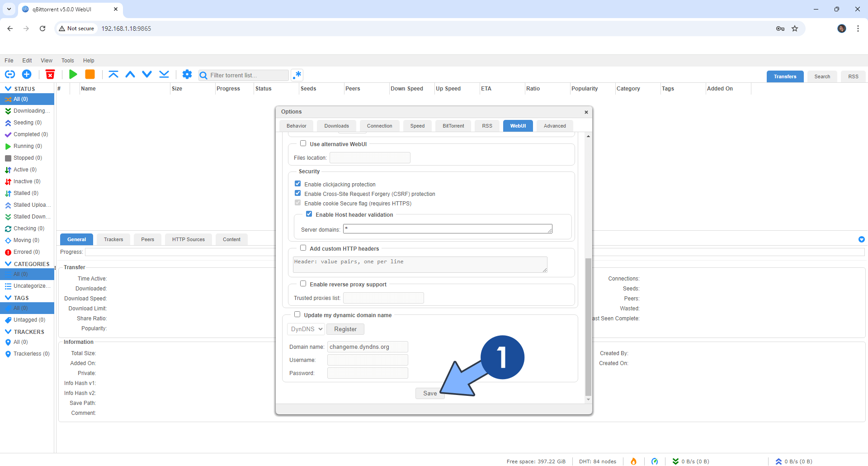Open the File menu
Viewport: 868px width, 466px height.
[9, 61]
